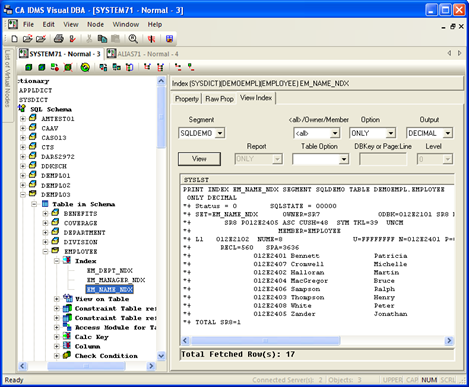The height and width of the screenshot is (391, 473).
Task: Collapse the DEMPL03 schema node
Action: click(x=23, y=195)
